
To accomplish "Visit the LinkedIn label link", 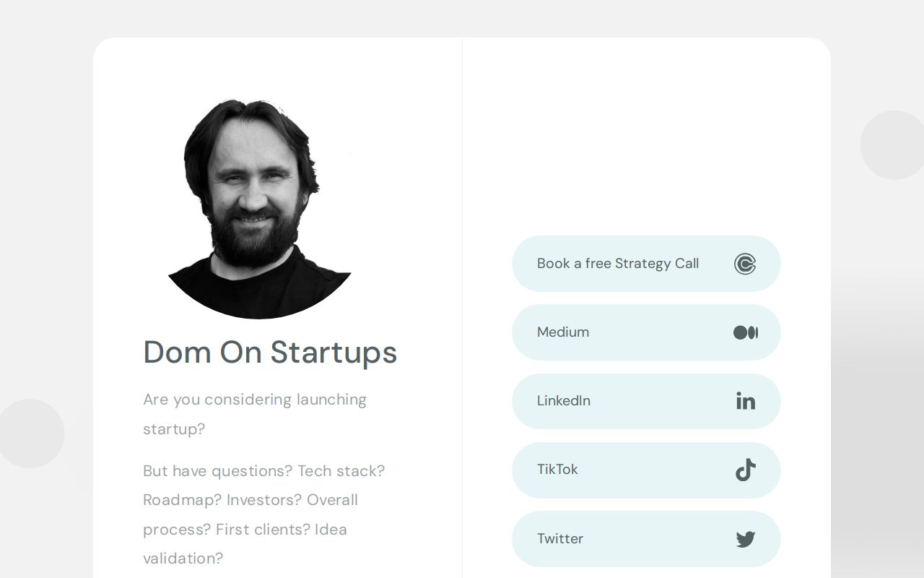I will point(564,401).
